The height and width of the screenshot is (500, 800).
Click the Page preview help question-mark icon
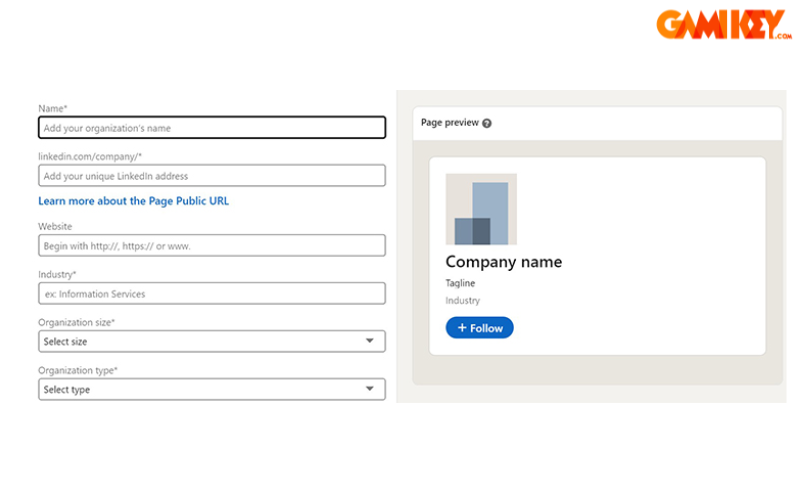tap(487, 123)
